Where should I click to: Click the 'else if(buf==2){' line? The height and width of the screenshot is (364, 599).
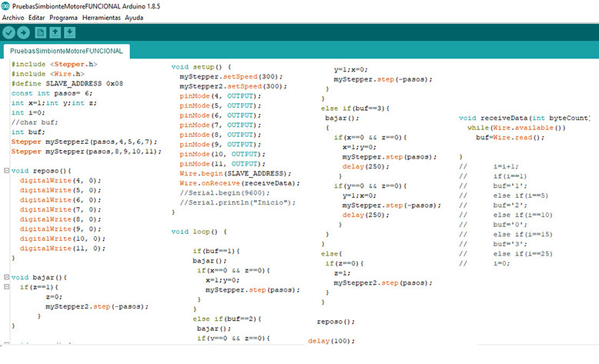pos(227,319)
